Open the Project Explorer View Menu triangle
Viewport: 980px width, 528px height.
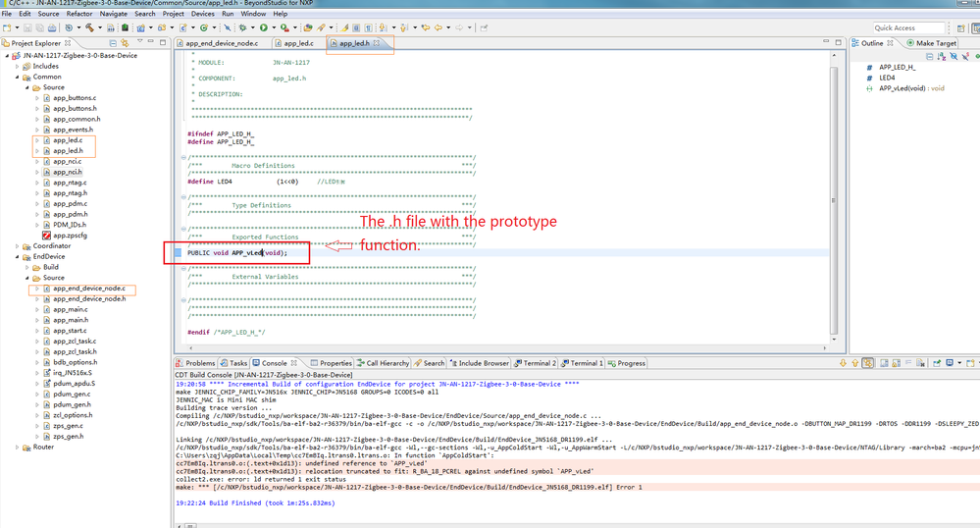pos(139,42)
